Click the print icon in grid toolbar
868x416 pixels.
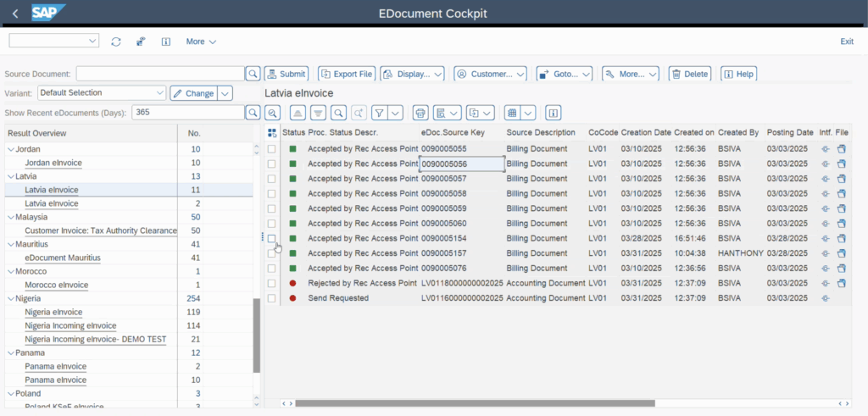(x=420, y=113)
